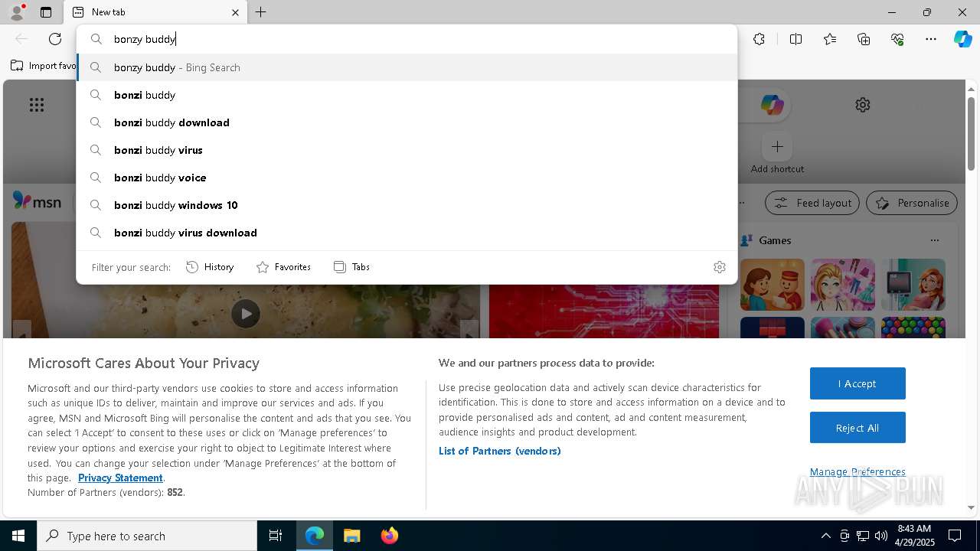Image resolution: width=980 pixels, height=551 pixels.
Task: Close the New tab page
Action: (235, 12)
